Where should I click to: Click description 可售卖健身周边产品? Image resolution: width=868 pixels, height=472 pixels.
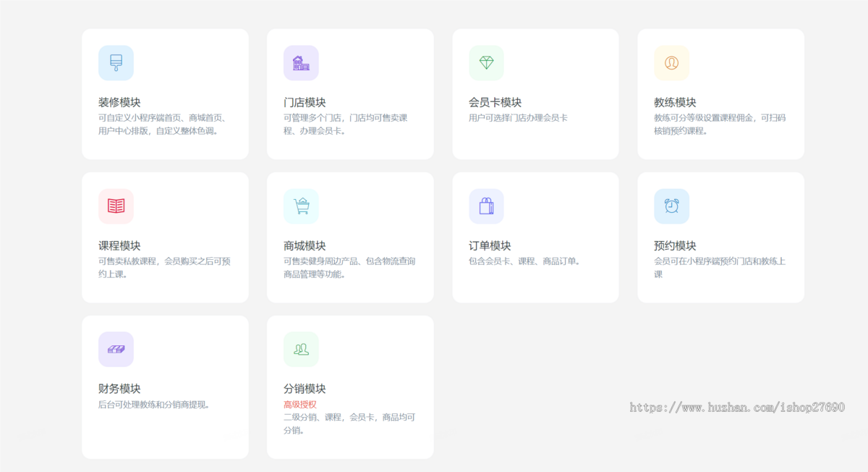point(349,268)
